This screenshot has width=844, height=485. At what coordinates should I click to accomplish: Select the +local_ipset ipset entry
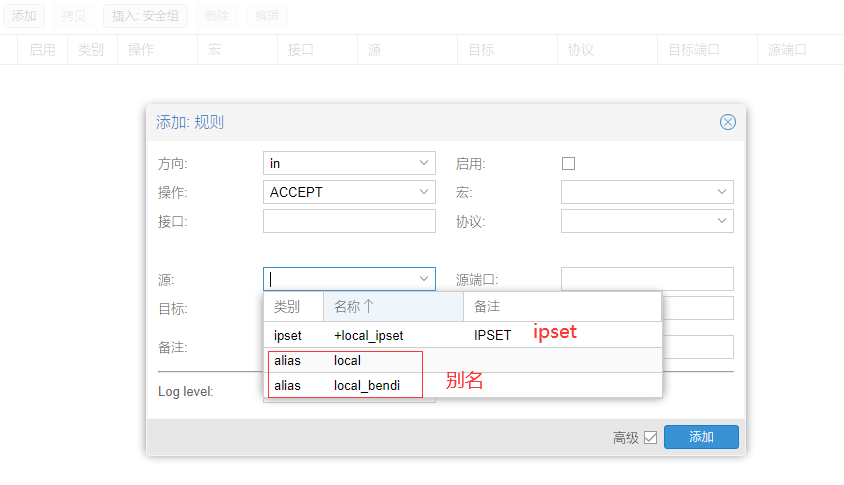[368, 335]
